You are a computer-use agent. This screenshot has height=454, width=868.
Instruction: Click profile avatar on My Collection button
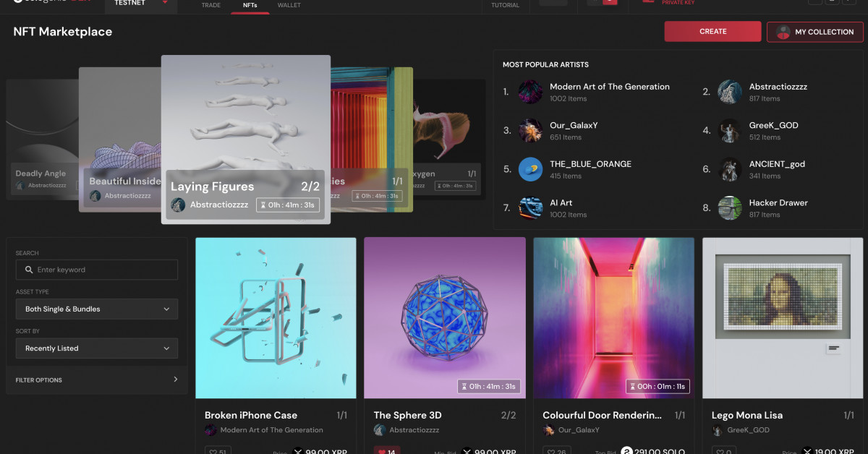(x=783, y=32)
